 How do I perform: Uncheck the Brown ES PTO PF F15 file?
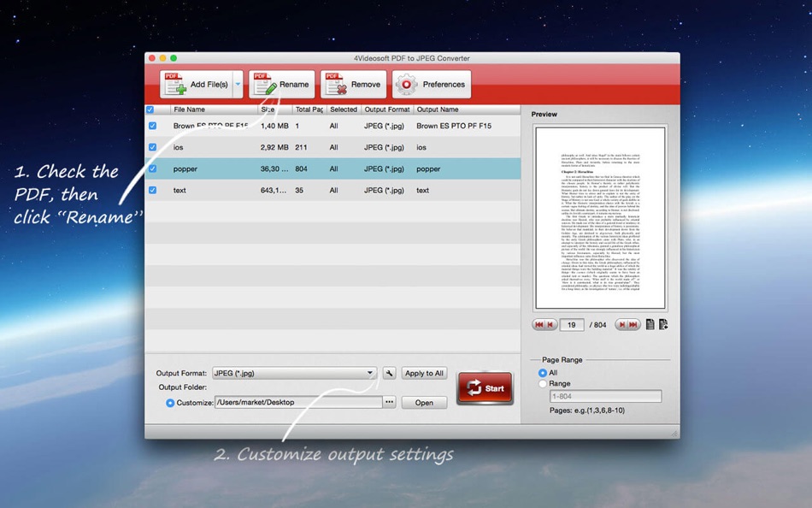tap(152, 126)
